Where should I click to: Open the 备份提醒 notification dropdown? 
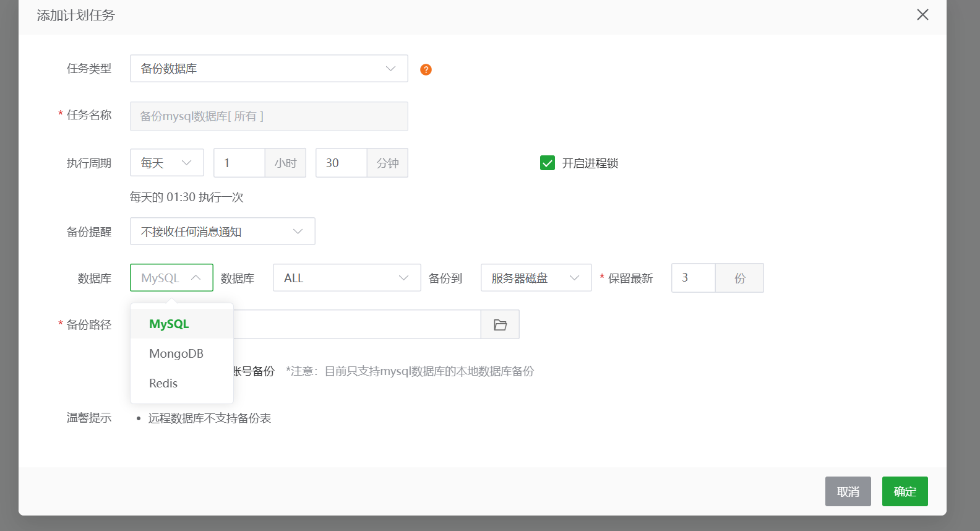[223, 231]
